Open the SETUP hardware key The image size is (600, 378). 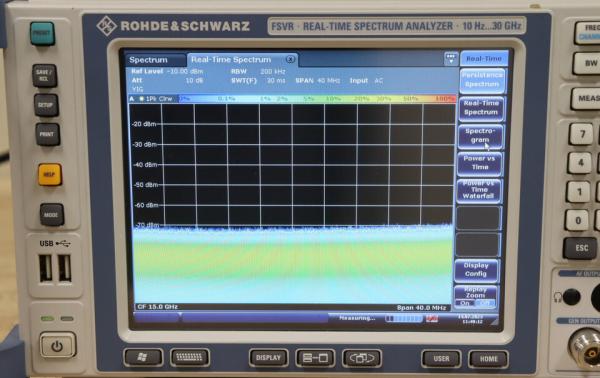pyautogui.click(x=46, y=105)
